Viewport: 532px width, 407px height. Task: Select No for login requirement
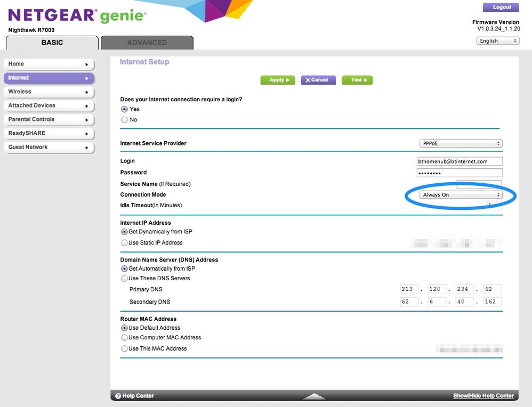tap(125, 120)
